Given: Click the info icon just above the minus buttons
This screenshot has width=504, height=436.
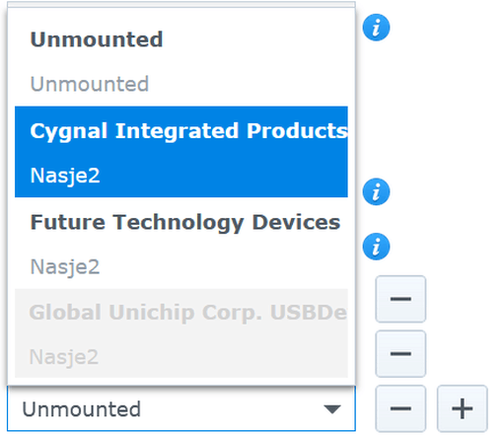Looking at the screenshot, I should coord(376,247).
